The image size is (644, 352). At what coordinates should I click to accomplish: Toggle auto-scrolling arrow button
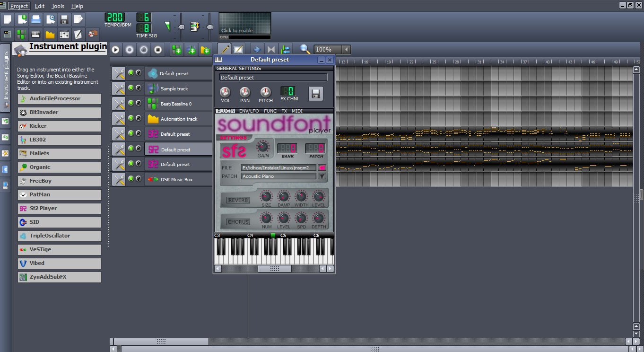click(257, 49)
